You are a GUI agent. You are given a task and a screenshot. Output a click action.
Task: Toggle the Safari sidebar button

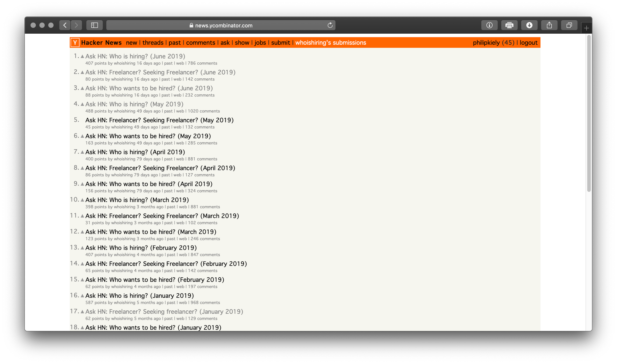coord(94,25)
